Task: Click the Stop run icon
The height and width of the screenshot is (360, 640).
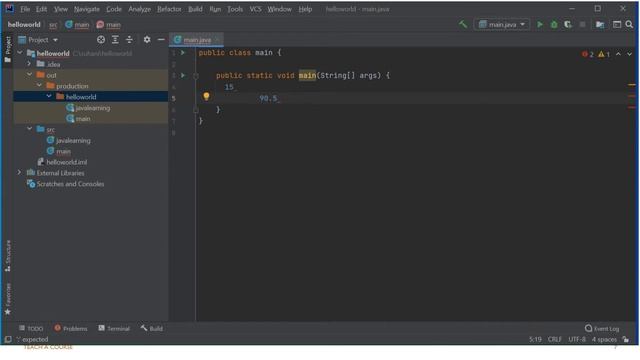Action: (582, 24)
